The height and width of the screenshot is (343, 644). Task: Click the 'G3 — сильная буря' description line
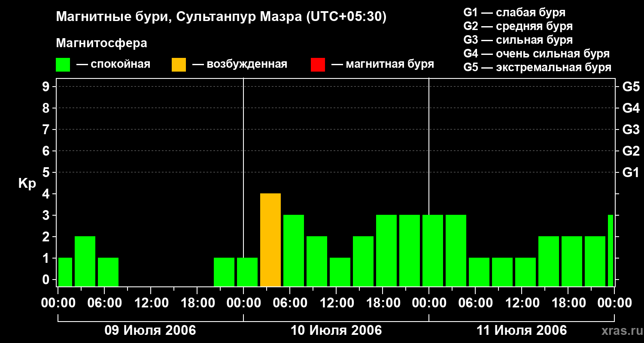pyautogui.click(x=518, y=40)
